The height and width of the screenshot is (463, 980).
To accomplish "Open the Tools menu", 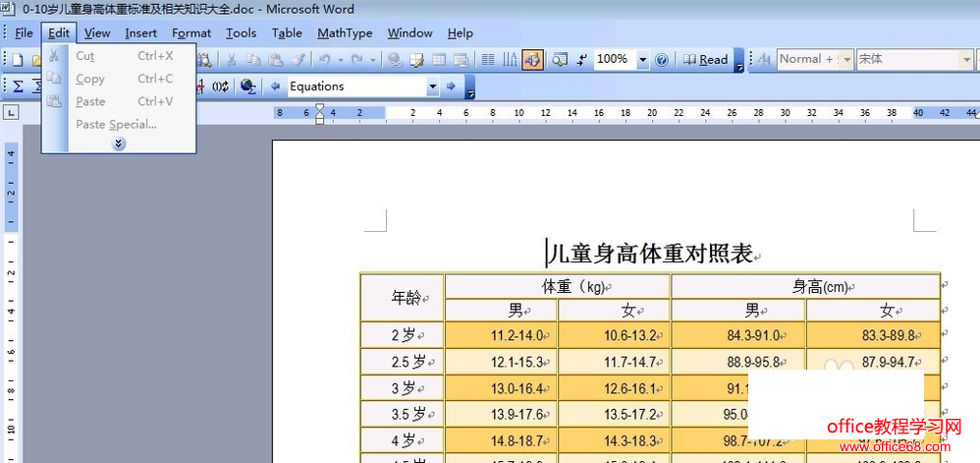I will (x=242, y=33).
